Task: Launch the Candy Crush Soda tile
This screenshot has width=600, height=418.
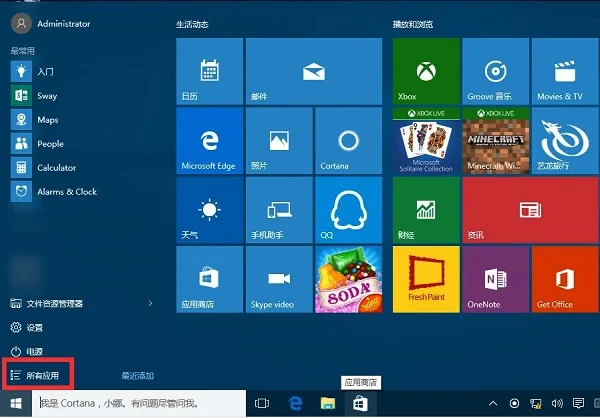Action: (x=348, y=279)
